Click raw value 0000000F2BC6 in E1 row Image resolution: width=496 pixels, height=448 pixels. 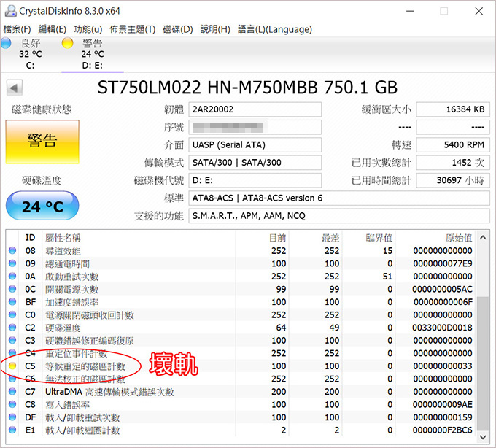click(x=442, y=430)
